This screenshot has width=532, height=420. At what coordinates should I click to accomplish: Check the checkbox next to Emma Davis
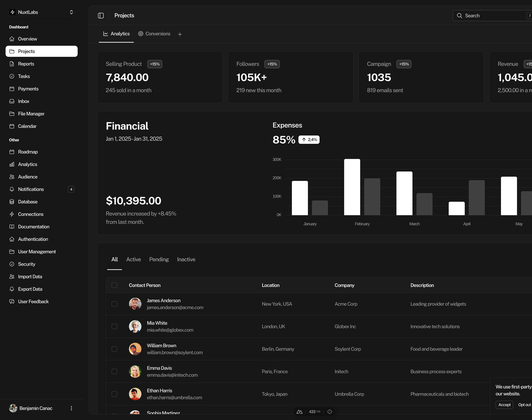[x=114, y=371]
